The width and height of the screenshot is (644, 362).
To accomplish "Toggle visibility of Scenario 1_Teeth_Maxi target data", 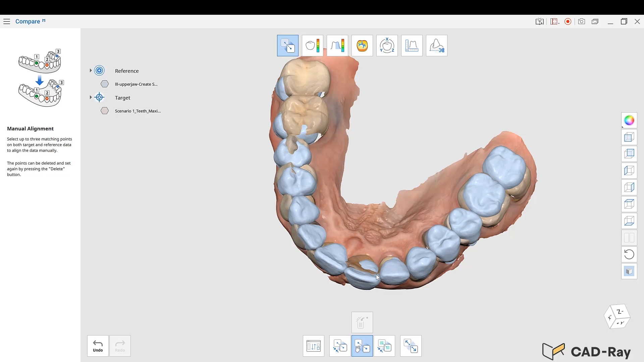I will point(105,111).
